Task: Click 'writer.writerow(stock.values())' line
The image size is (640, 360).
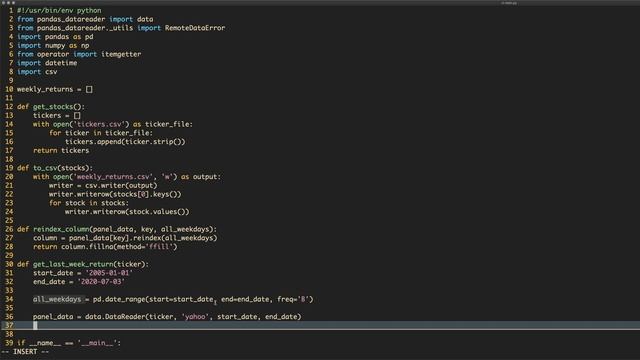Action: pos(127,212)
